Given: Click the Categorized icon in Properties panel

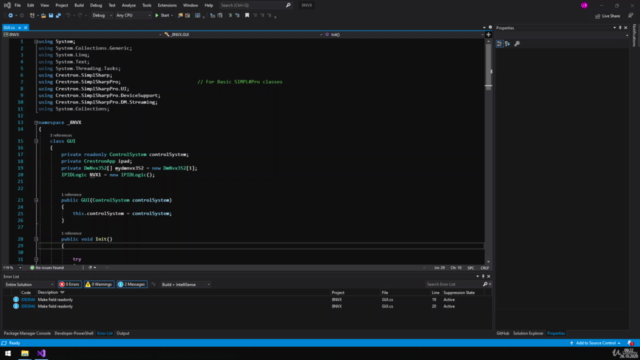Looking at the screenshot, I should (499, 44).
